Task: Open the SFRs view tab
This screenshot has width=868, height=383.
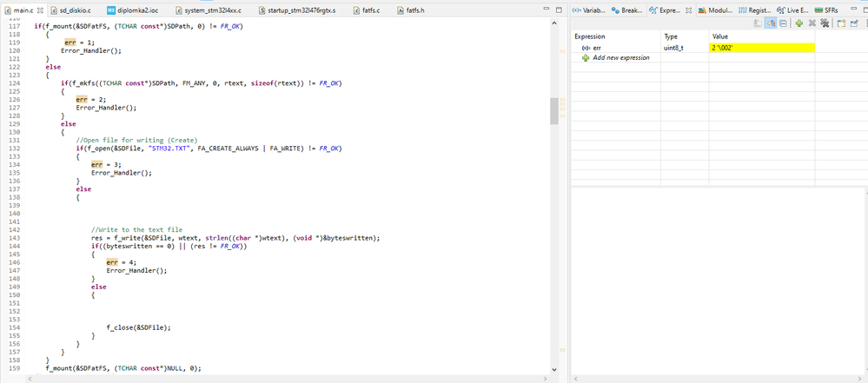Action: point(826,10)
